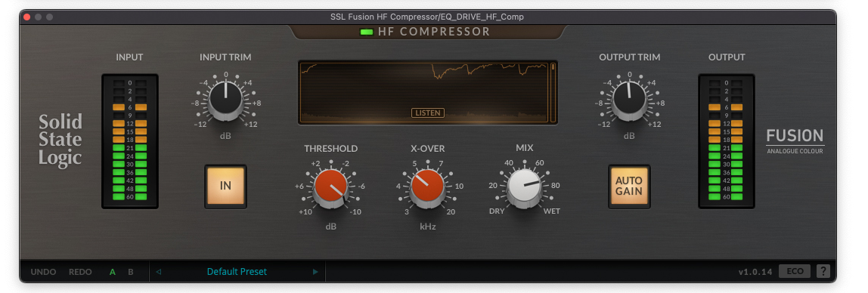The image size is (868, 293).
Task: Click REDO in the bottom bar
Action: pyautogui.click(x=80, y=272)
